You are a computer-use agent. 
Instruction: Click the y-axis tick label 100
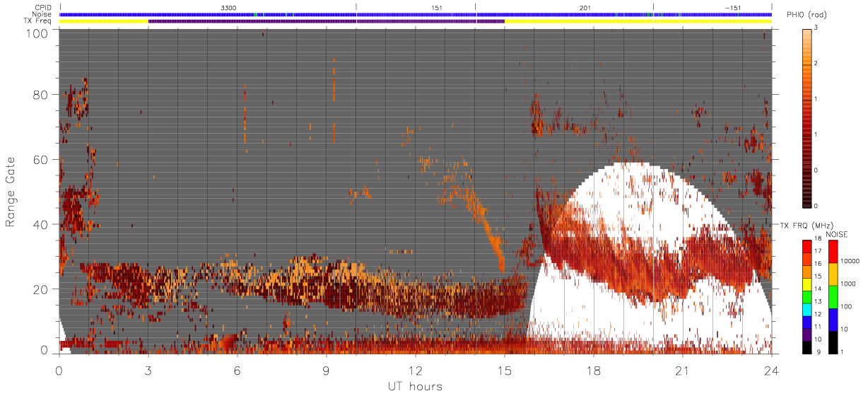tap(37, 33)
